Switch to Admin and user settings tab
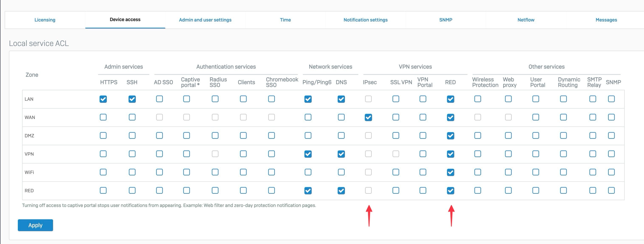644x244 pixels. (x=205, y=20)
